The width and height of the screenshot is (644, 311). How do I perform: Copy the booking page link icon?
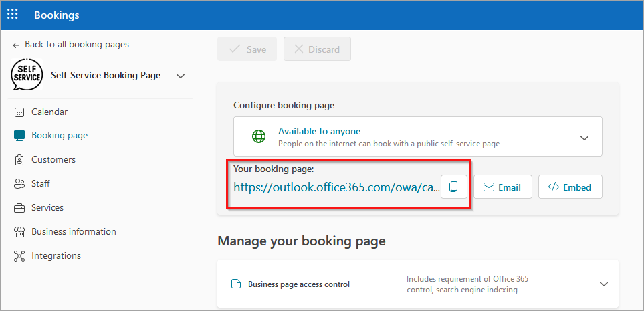tap(454, 187)
